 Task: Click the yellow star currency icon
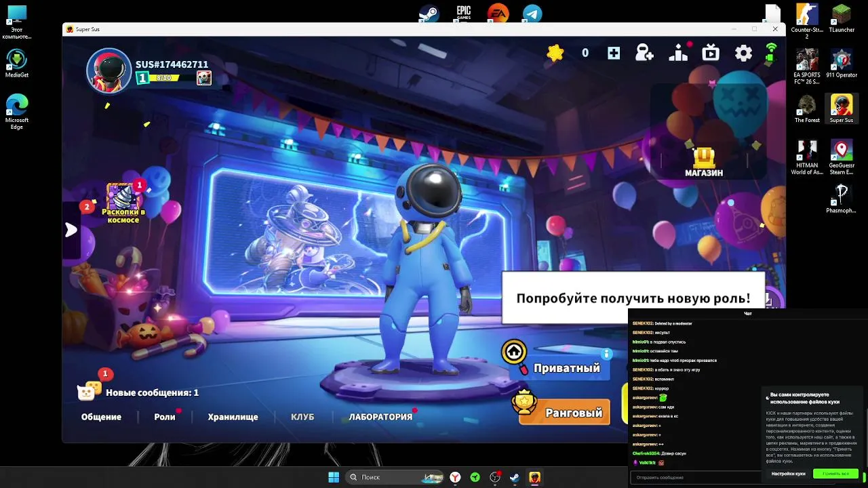coord(555,53)
